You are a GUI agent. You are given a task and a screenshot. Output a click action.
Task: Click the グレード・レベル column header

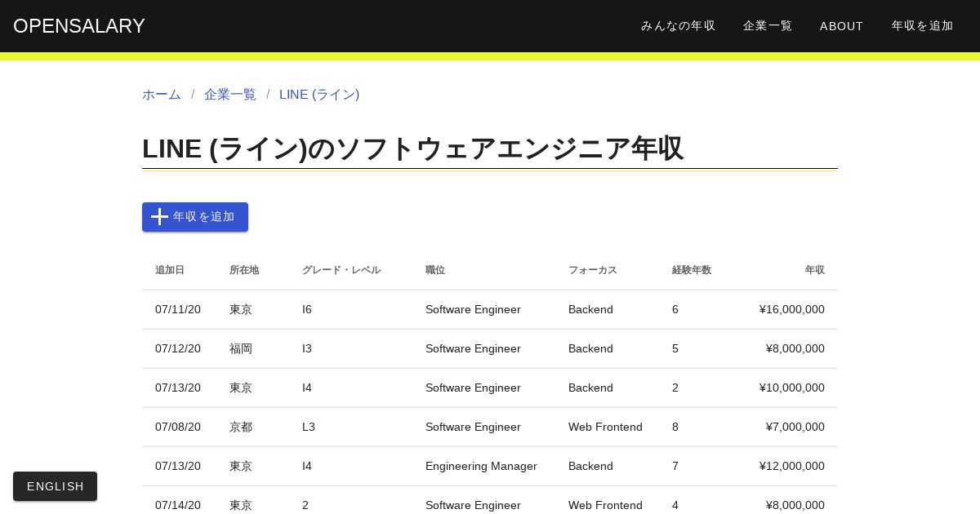click(x=341, y=270)
